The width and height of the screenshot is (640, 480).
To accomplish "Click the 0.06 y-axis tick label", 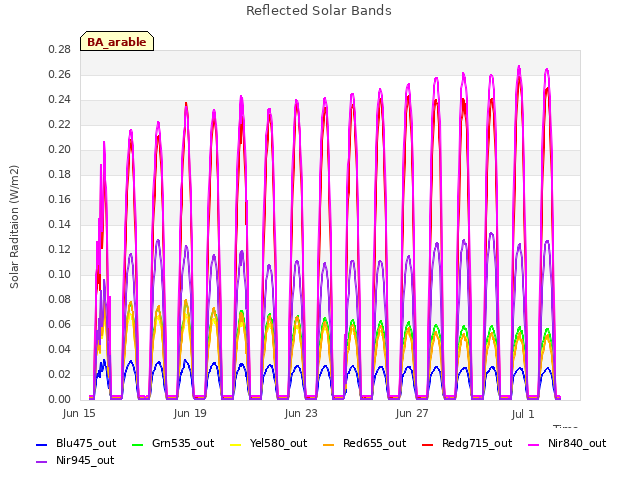I will [x=60, y=324].
